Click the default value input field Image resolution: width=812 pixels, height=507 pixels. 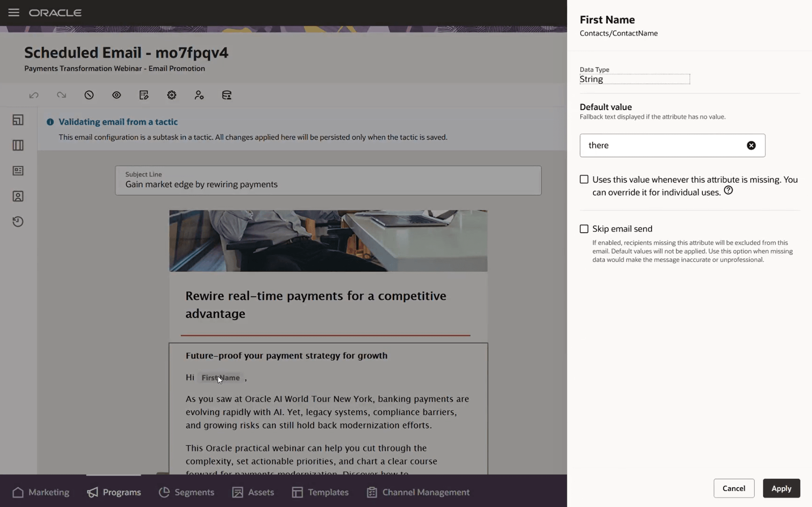672,145
